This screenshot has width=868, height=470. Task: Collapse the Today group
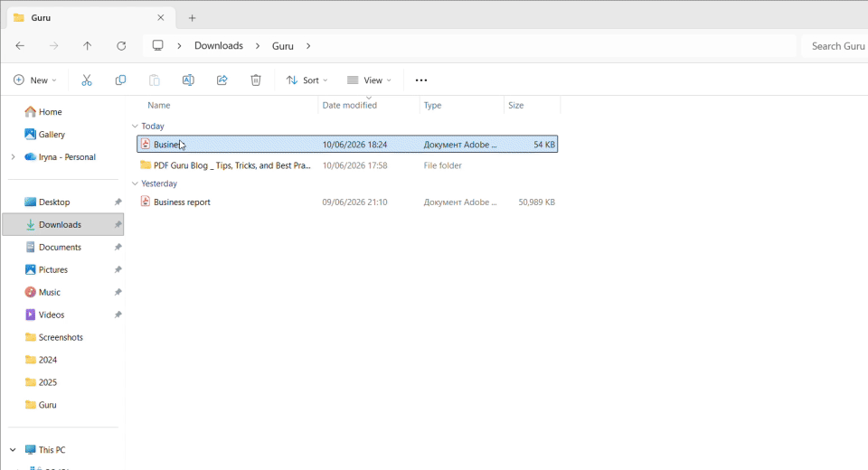(135, 127)
